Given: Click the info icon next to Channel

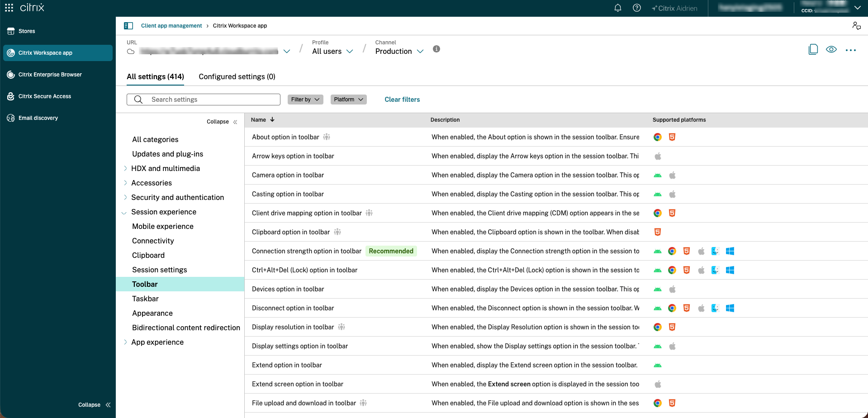Looking at the screenshot, I should pos(436,49).
